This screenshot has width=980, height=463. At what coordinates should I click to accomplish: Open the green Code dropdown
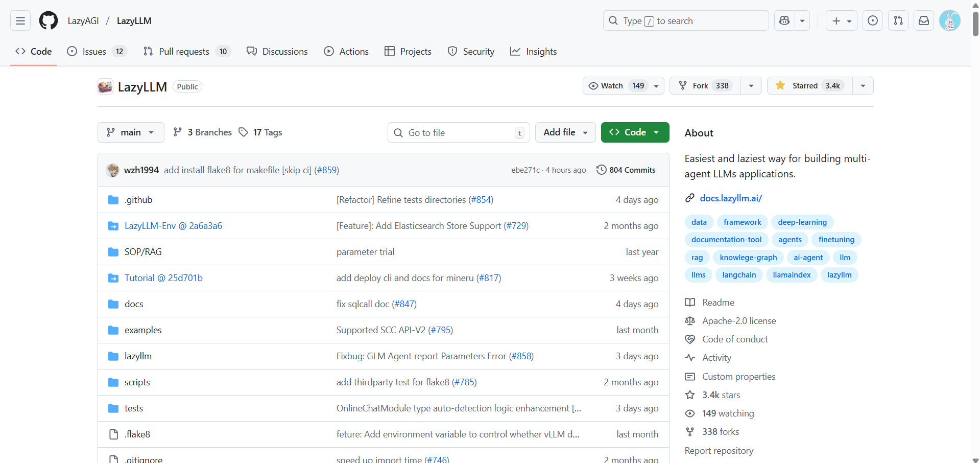tap(635, 132)
